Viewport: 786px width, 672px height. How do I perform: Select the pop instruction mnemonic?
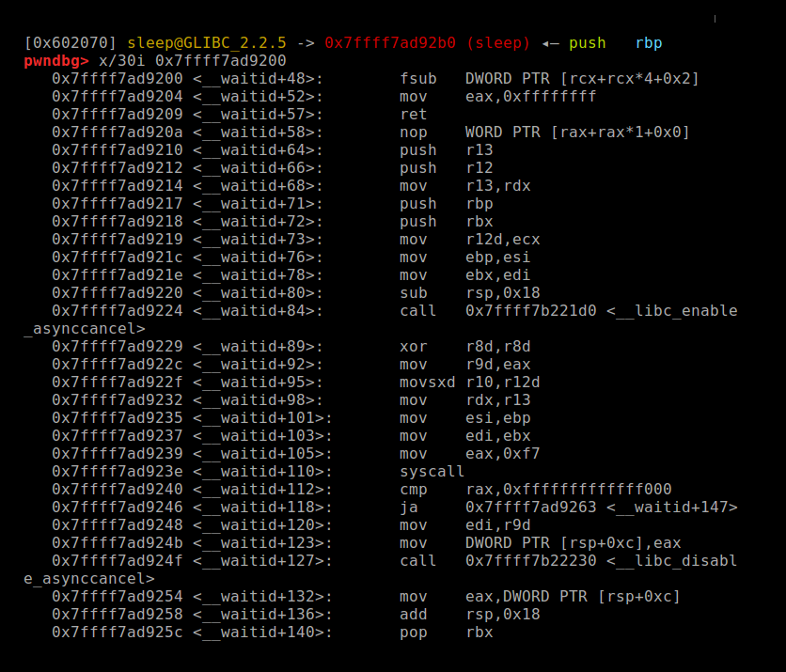413,633
